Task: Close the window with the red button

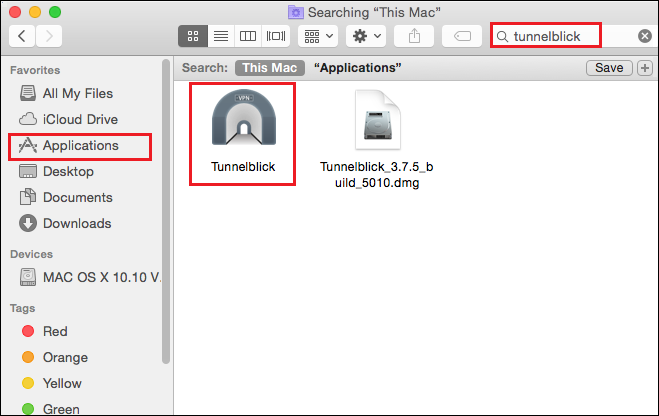Action: (15, 12)
